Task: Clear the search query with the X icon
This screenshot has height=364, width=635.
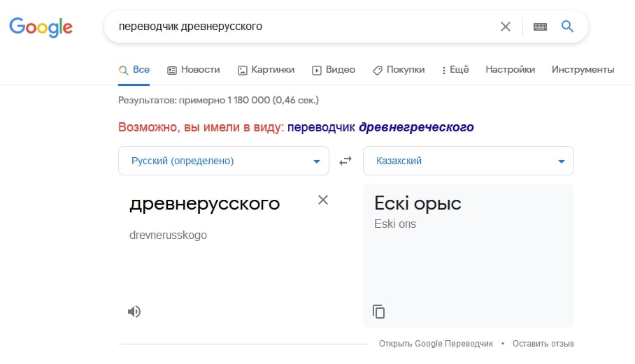Action: click(x=505, y=27)
